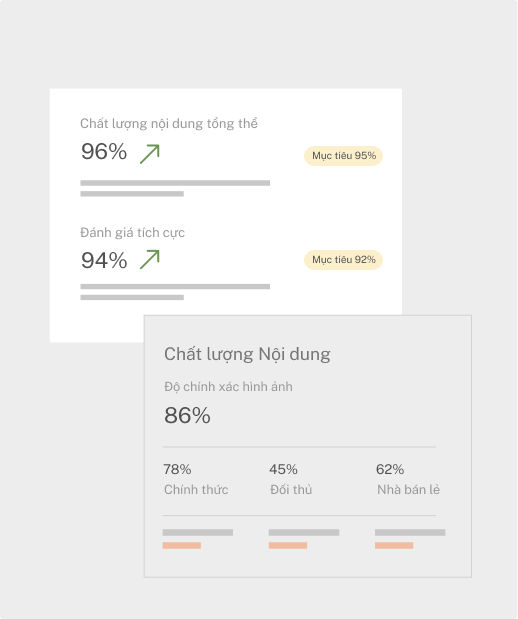Open the Chất lượng nội dung tổng thể label

169,124
